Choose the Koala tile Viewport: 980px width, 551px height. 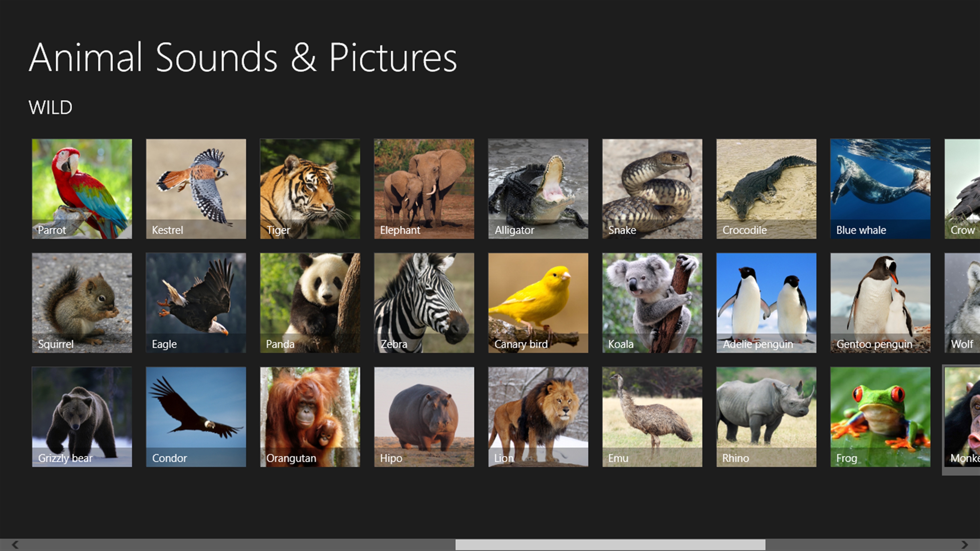[652, 303]
